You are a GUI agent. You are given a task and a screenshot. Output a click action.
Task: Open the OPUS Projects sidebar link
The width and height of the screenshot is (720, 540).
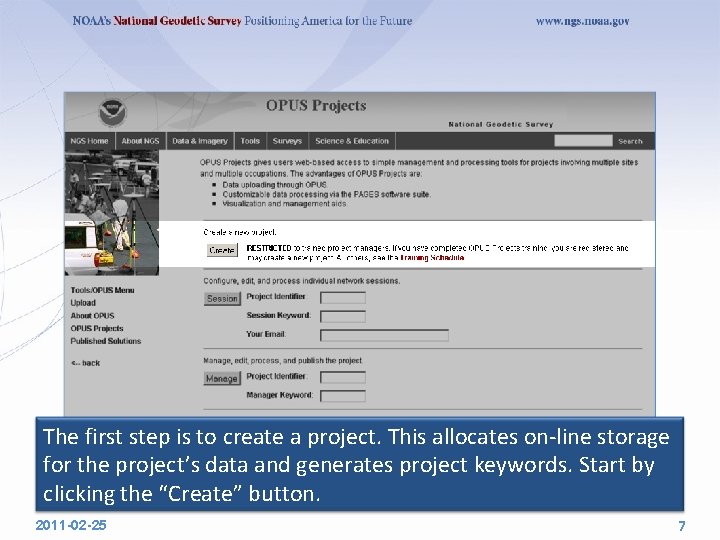97,328
